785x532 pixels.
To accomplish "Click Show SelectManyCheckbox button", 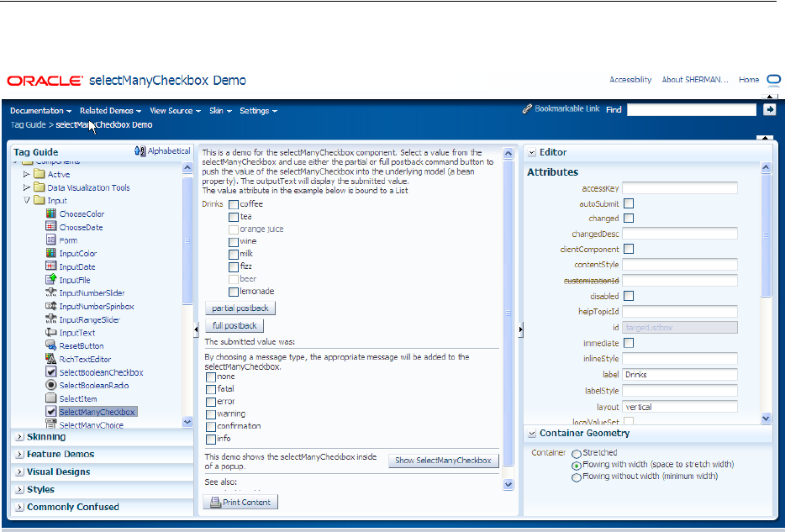I will (443, 461).
